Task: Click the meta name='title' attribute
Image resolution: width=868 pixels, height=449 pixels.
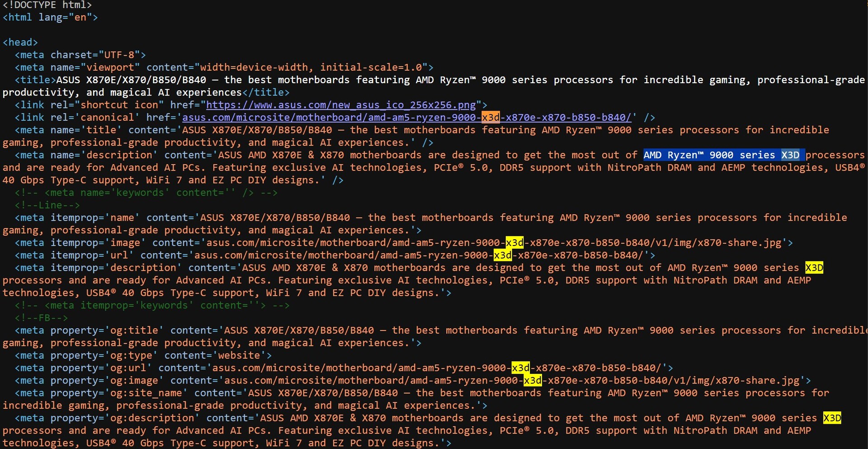Action: pyautogui.click(x=86, y=130)
